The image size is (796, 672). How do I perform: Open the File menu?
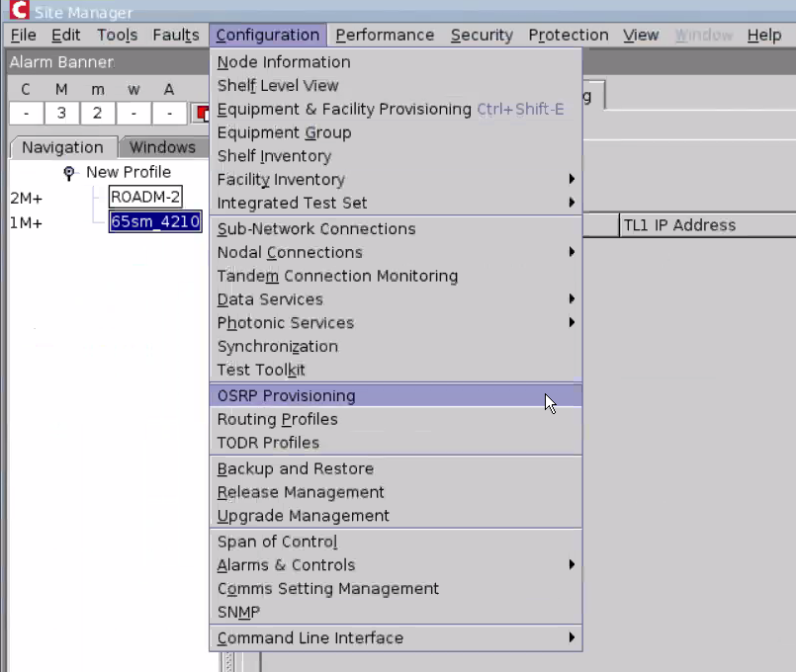click(x=24, y=35)
